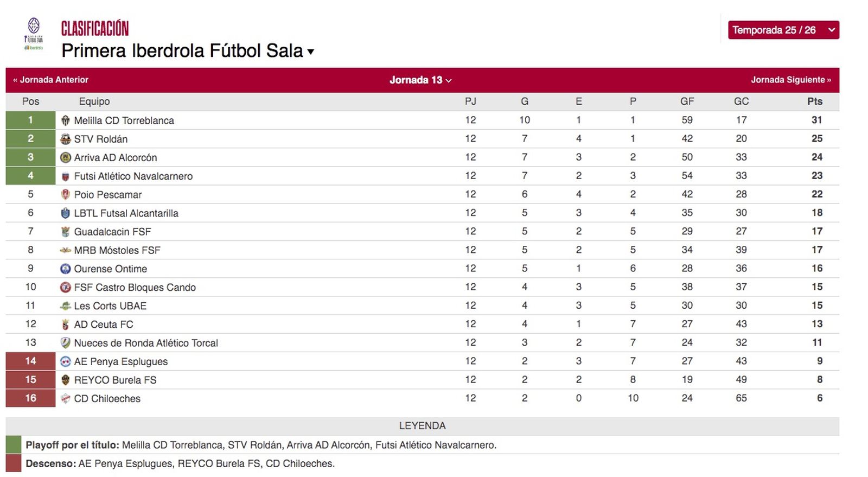This screenshot has height=477, width=868.
Task: Select the REYCO Burela FS badge
Action: coord(66,380)
